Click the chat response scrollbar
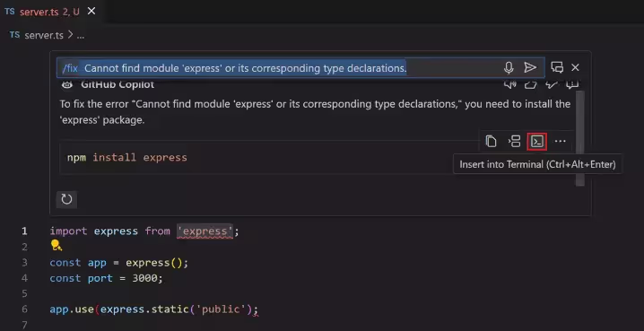644x331 pixels. tap(579, 138)
